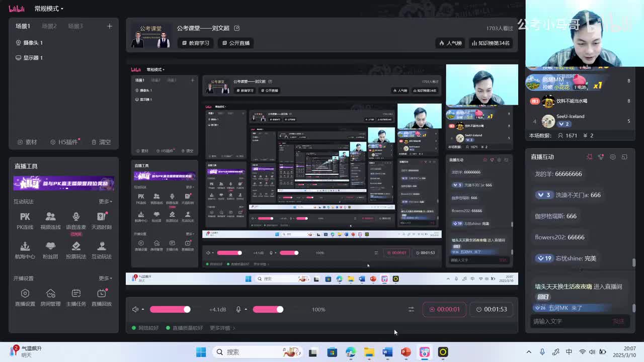Open 常规模式 mode dropdown
This screenshot has height=362, width=644.
[x=49, y=9]
